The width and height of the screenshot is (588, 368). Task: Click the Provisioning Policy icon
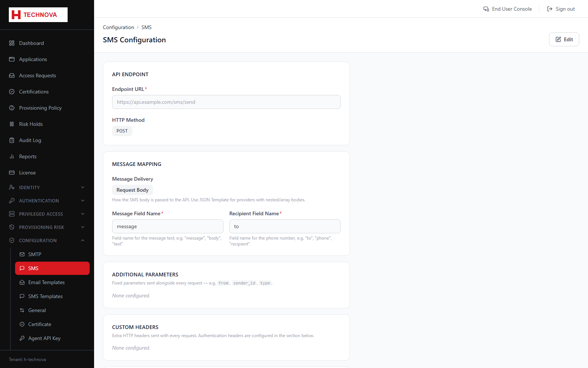pyautogui.click(x=12, y=108)
